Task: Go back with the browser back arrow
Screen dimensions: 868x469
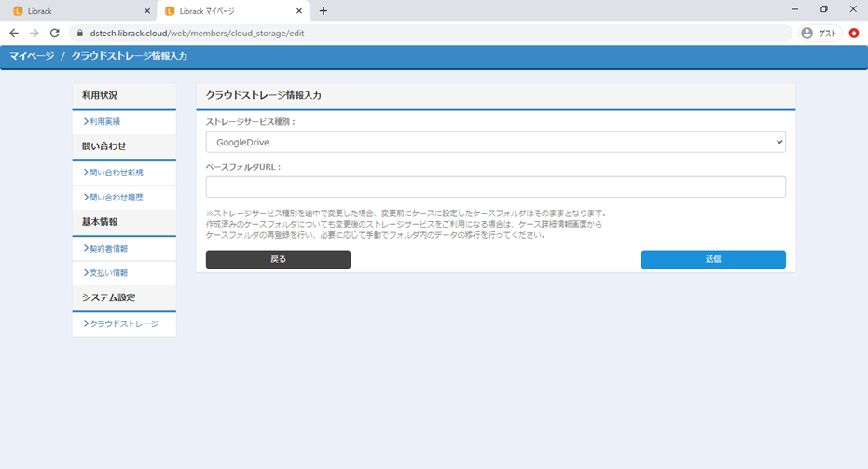Action: point(14,34)
